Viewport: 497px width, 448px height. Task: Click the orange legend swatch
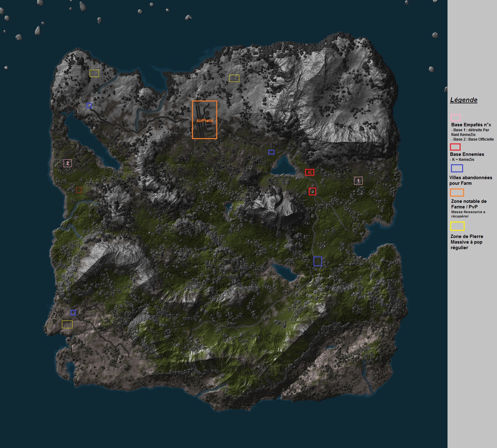(x=457, y=193)
